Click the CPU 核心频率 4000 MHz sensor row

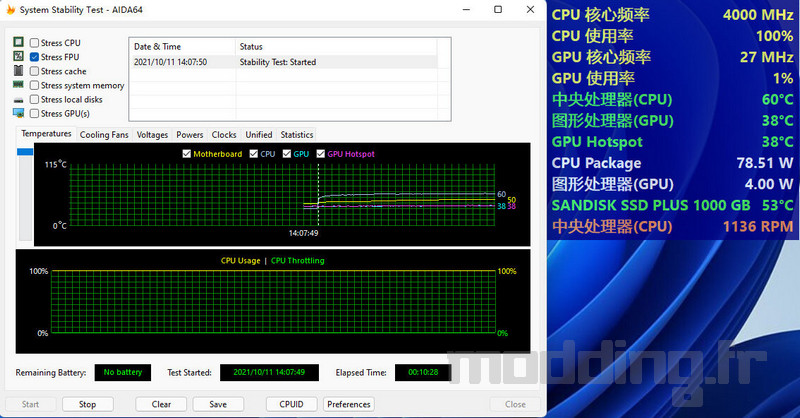click(x=672, y=15)
